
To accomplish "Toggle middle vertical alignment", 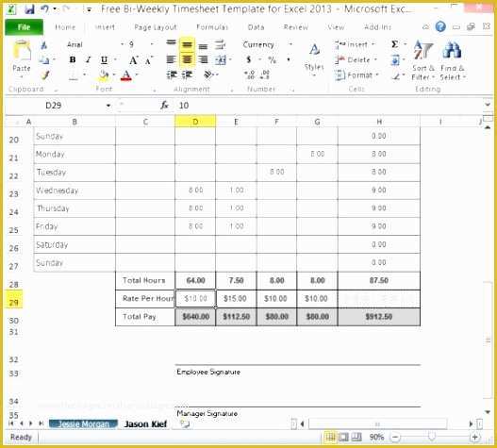I will [187, 45].
